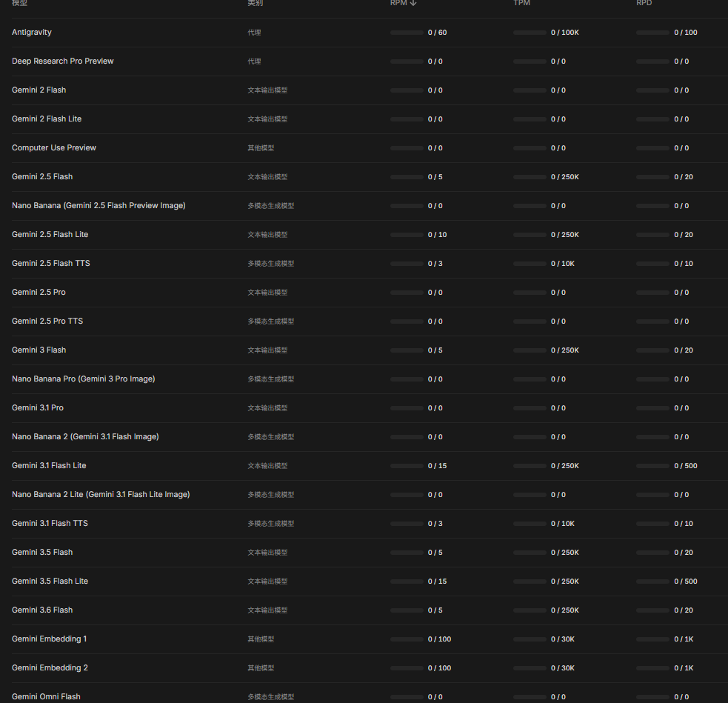Viewport: 728px width, 703px height.
Task: Select the Gemini 2.5 Flash Lite model name
Action: [x=50, y=235]
